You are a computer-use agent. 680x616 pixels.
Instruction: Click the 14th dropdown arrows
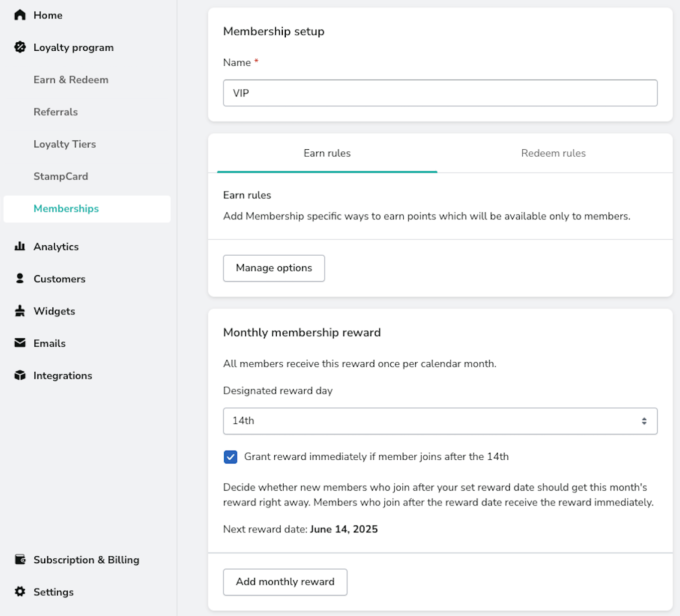tap(644, 421)
